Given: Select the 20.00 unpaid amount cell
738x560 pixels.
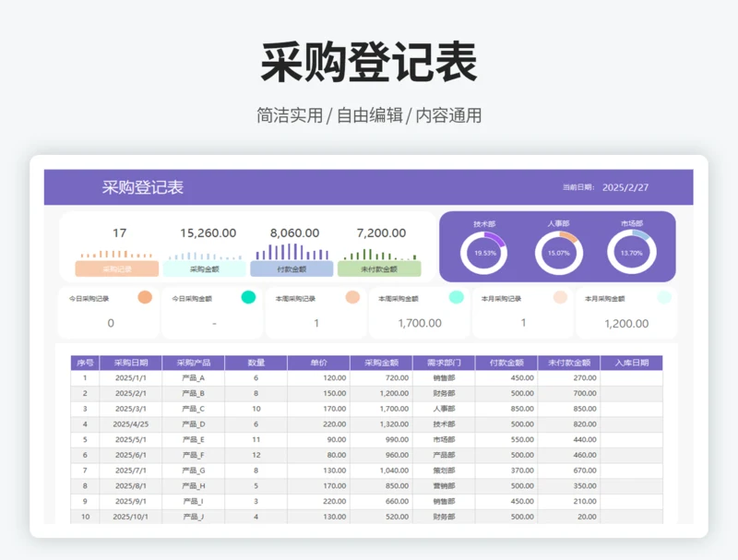Looking at the screenshot, I should point(569,517).
